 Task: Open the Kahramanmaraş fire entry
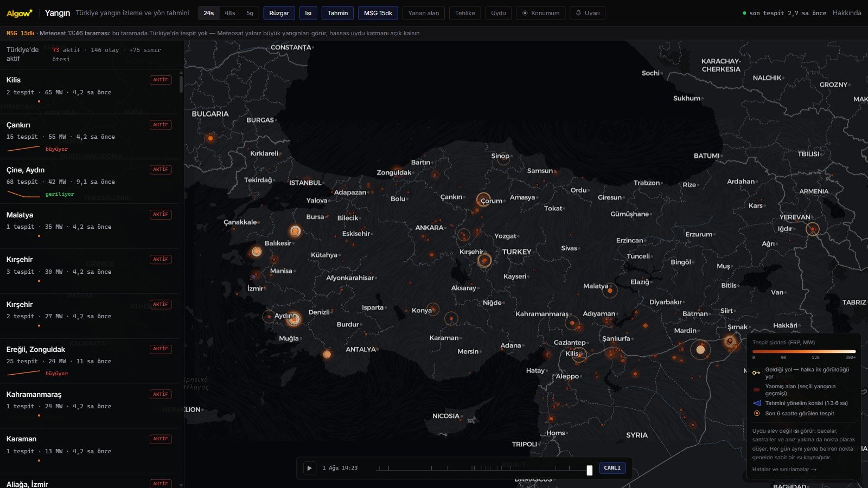tap(89, 406)
